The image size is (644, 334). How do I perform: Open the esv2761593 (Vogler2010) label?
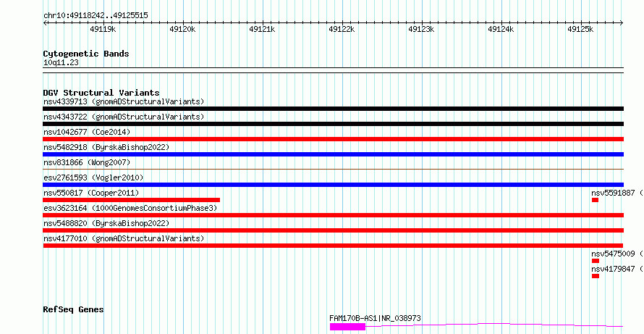point(93,178)
